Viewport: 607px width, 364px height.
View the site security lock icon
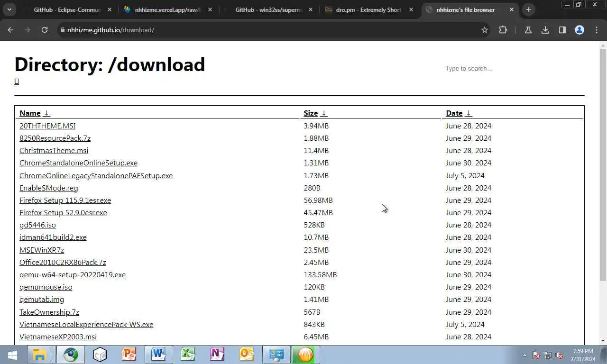click(62, 30)
